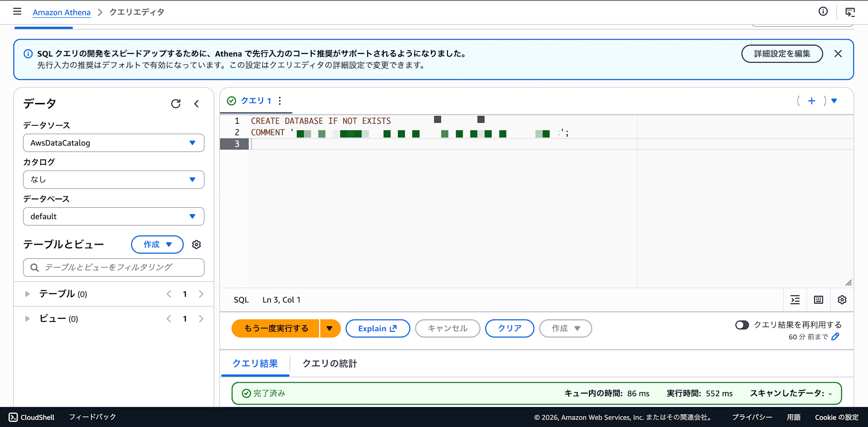This screenshot has height=427, width=868.
Task: Collapse the データ side panel
Action: pos(197,104)
